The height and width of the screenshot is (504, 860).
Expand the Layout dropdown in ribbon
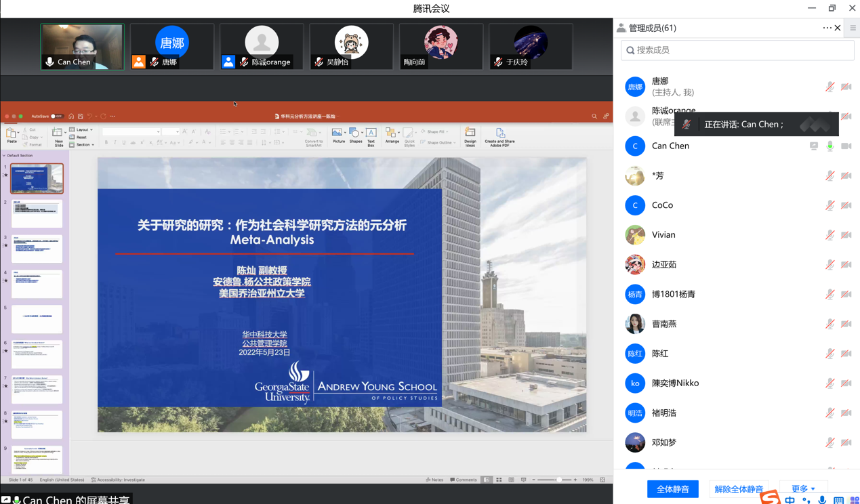coord(83,129)
